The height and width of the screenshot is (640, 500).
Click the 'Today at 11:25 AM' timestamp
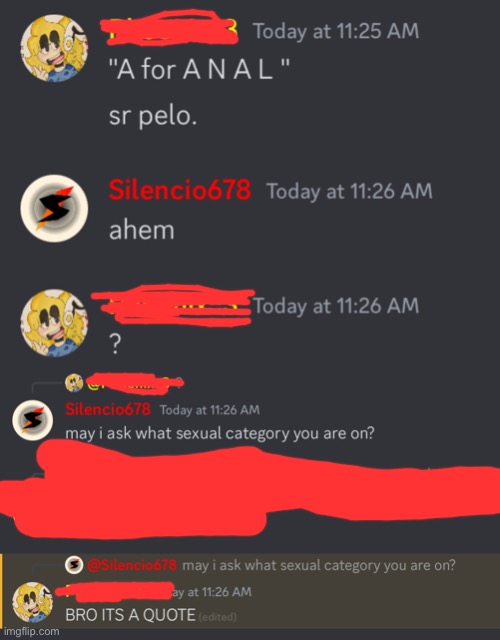pos(336,31)
